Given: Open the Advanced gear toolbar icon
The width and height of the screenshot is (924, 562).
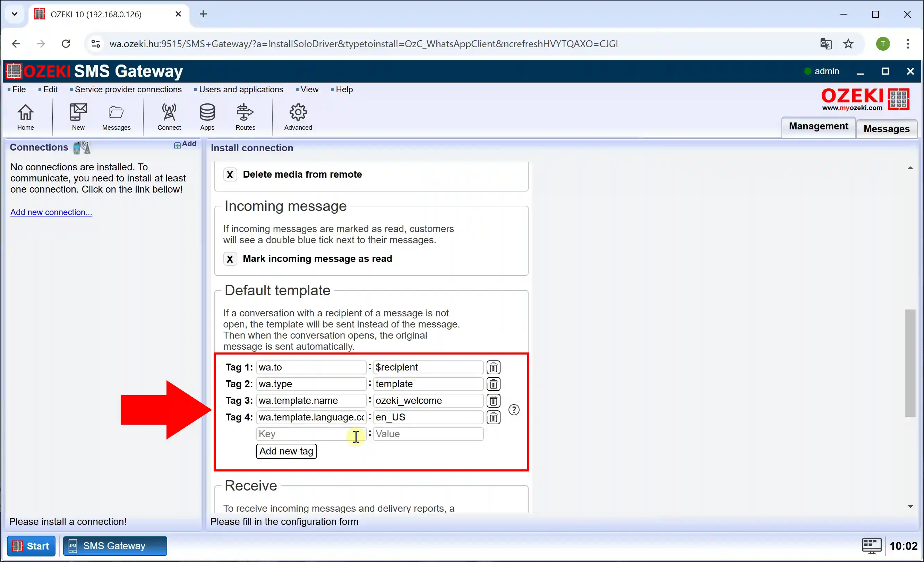Looking at the screenshot, I should tap(298, 117).
